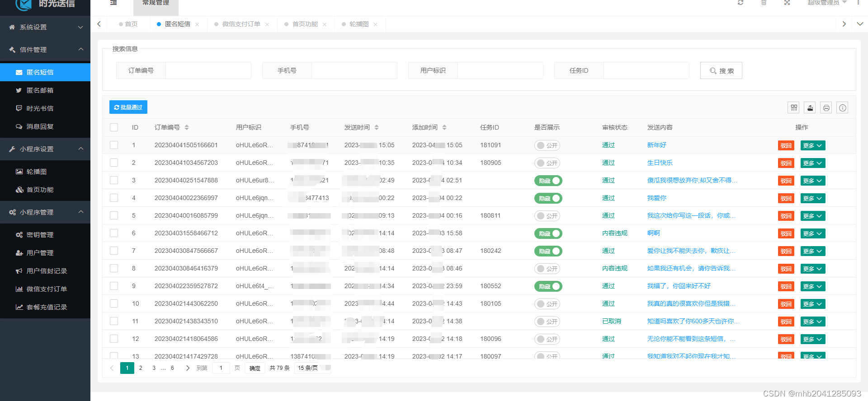This screenshot has width=868, height=401.
Task: Click 驳回 for row 7
Action: coord(786,251)
